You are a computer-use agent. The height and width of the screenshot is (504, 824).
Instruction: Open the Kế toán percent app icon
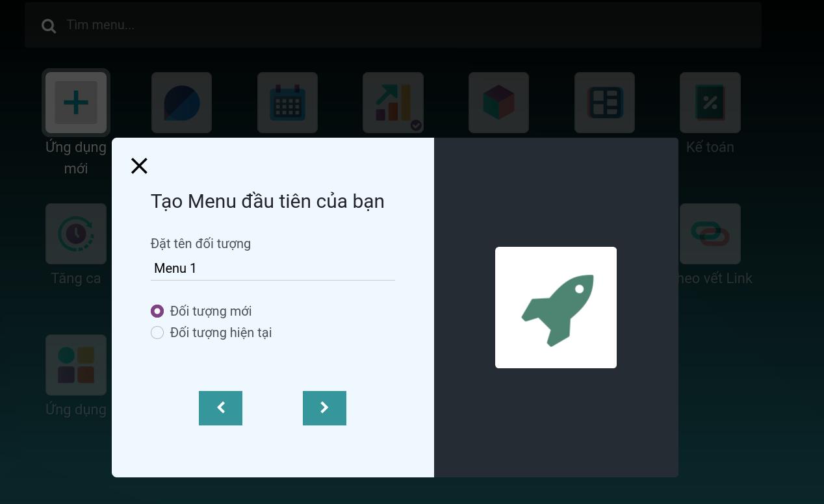click(710, 103)
